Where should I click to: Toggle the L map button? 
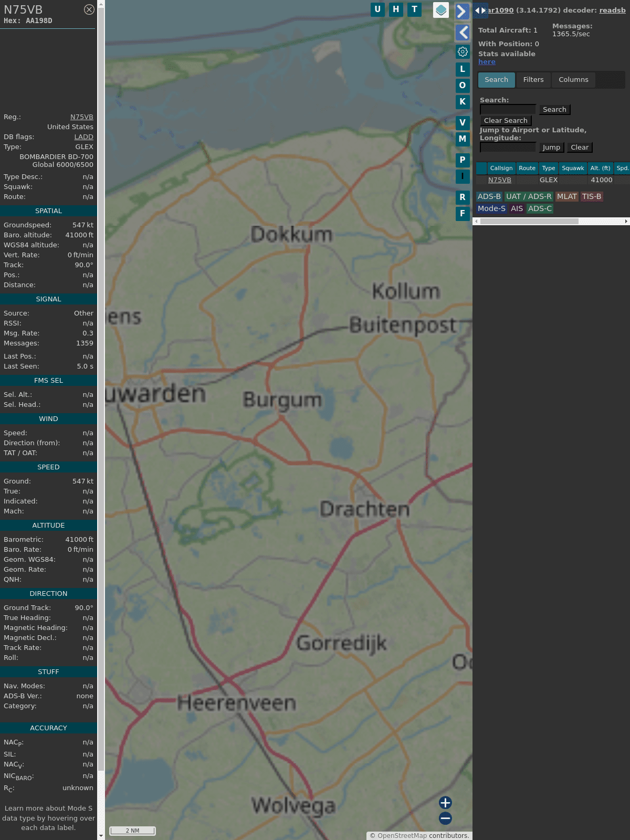(x=463, y=69)
